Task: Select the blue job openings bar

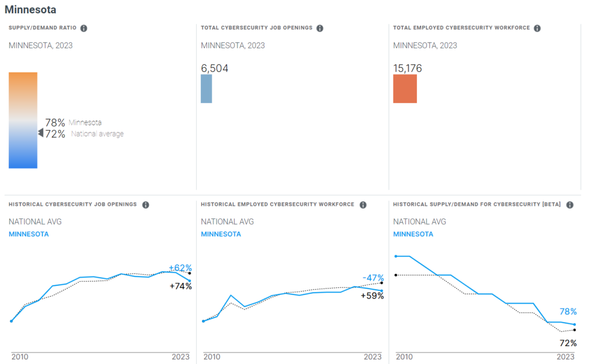Action: tap(206, 89)
